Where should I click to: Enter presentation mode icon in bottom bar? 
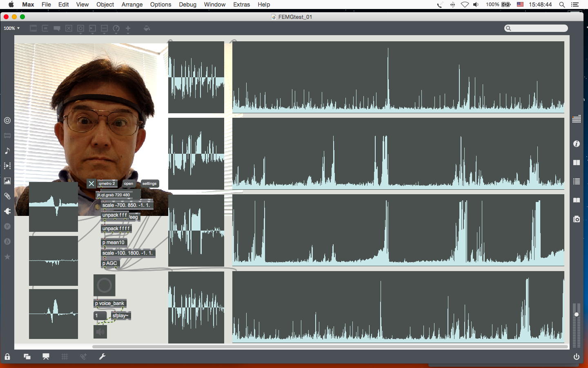coord(46,357)
